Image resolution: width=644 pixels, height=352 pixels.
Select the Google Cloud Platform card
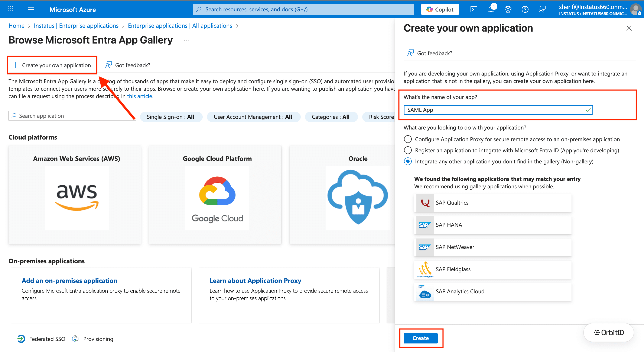[215, 194]
